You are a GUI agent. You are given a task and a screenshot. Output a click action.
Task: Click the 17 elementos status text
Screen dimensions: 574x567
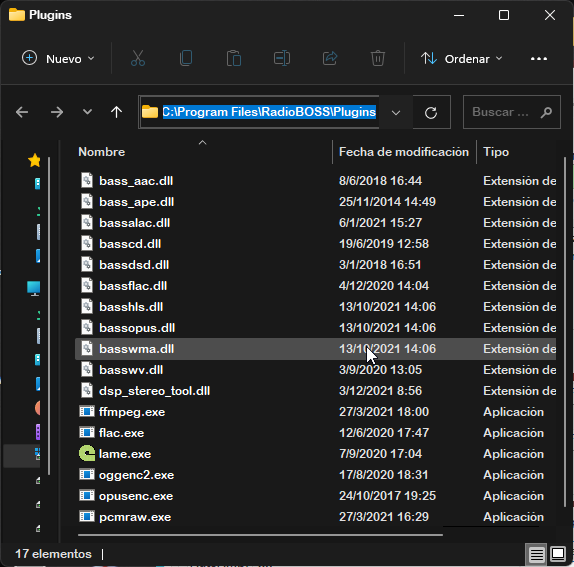coord(53,554)
